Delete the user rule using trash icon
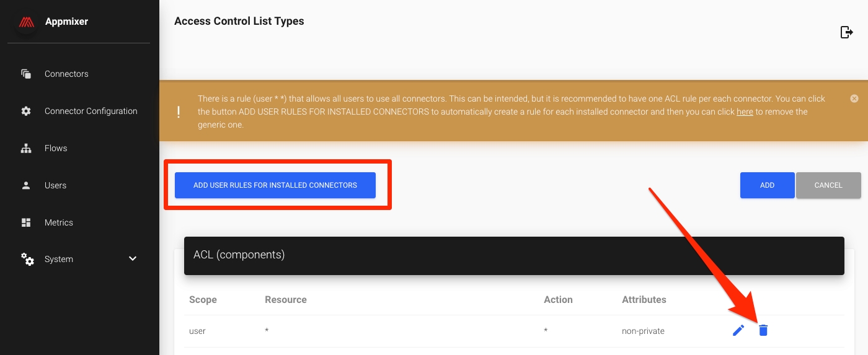Screen dimensions: 868x355 [x=763, y=331]
